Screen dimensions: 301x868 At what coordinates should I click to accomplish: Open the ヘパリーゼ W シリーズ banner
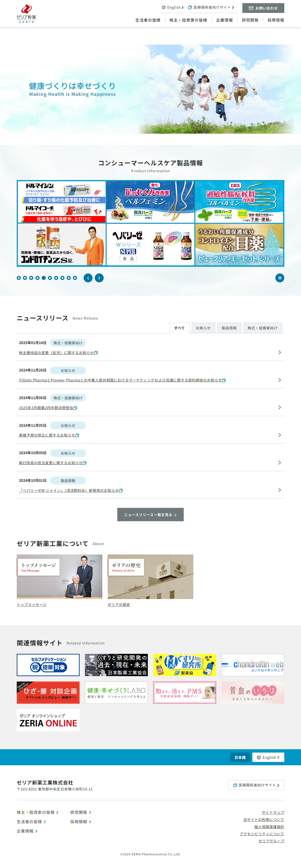coord(150,245)
